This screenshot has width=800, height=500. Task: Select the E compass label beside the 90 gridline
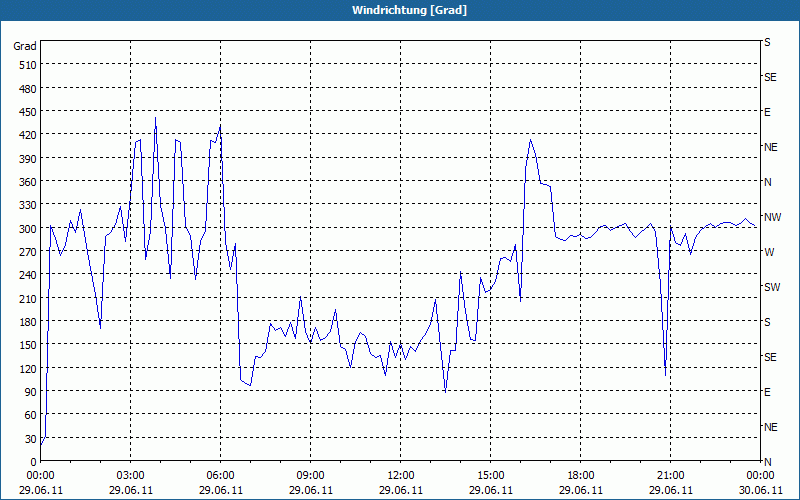click(767, 392)
